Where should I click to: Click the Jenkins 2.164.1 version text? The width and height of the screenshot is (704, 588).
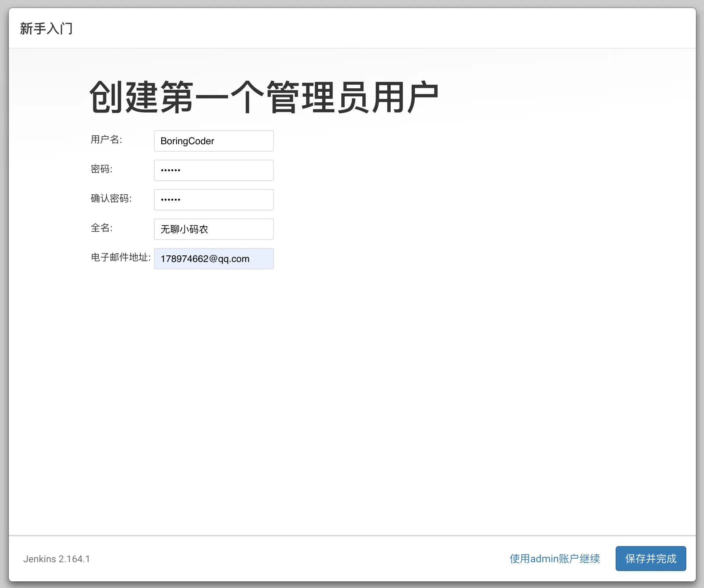pyautogui.click(x=56, y=559)
